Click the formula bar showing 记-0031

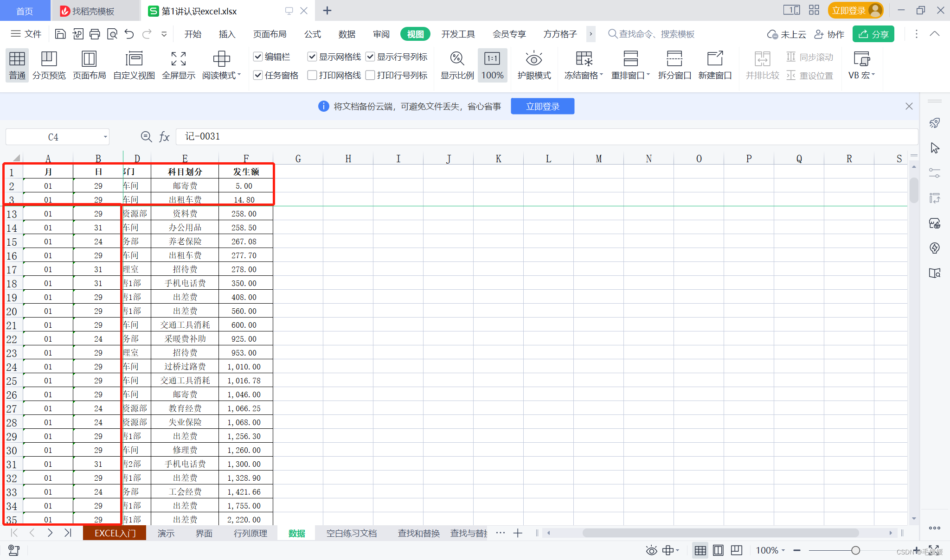click(547, 136)
